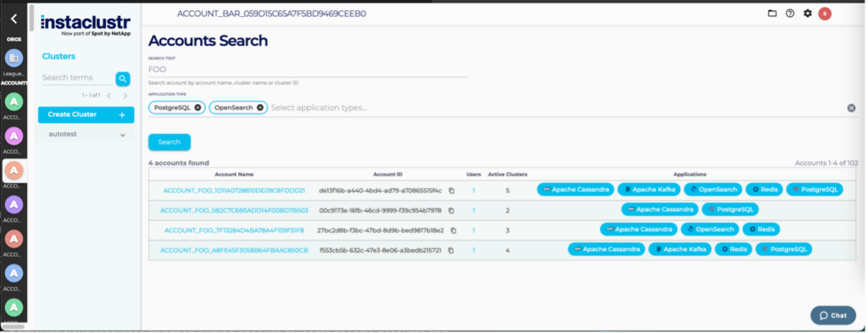Viewport: 868px width, 333px height.
Task: Click the blue Search button
Action: coord(170,142)
